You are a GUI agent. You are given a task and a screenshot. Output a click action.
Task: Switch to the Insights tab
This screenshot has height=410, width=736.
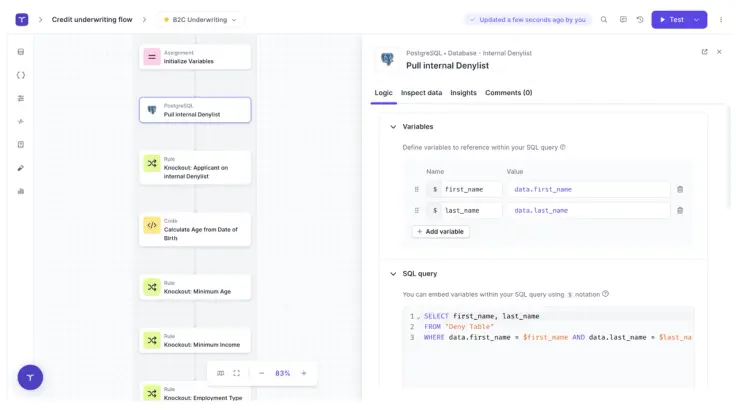(x=463, y=93)
